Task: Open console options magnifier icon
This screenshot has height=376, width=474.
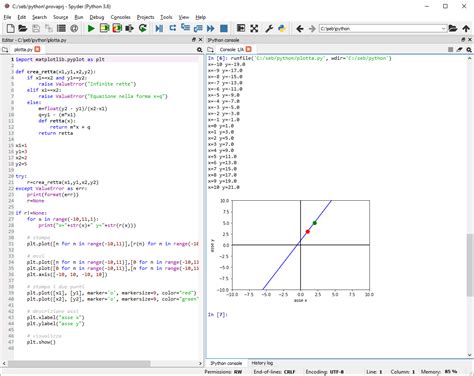Action: coord(469,50)
